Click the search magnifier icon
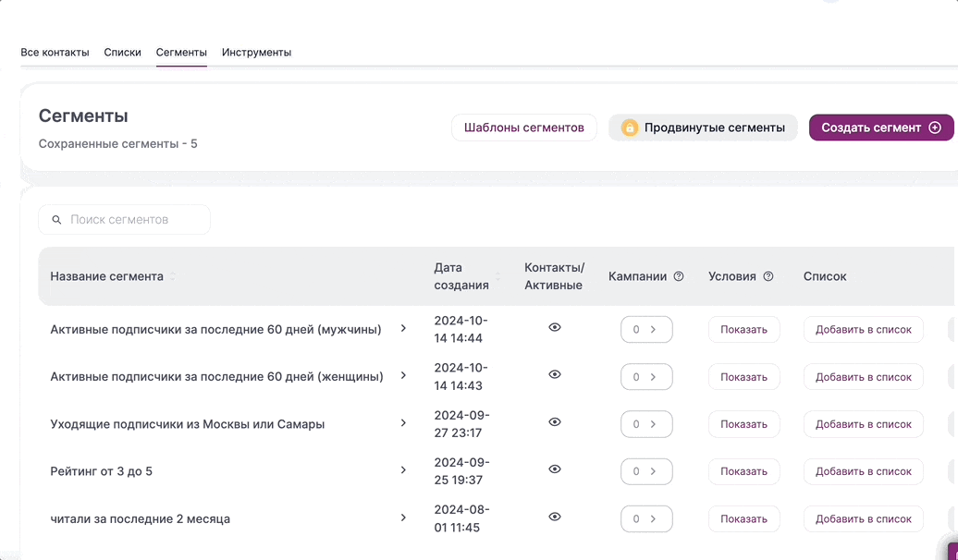The height and width of the screenshot is (560, 958). coord(56,220)
